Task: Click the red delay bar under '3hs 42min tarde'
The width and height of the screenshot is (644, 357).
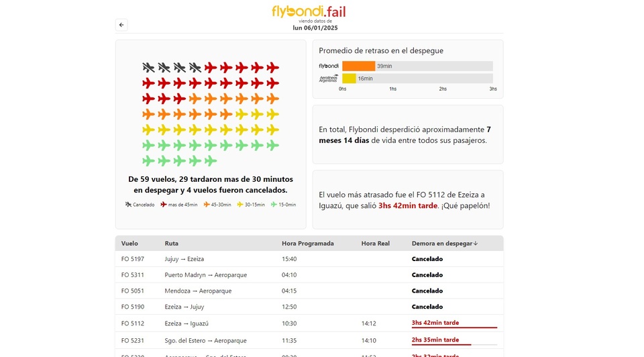Action: click(x=454, y=328)
